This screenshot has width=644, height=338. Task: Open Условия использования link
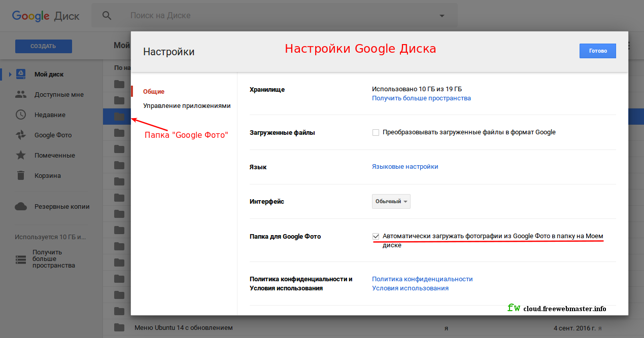410,288
